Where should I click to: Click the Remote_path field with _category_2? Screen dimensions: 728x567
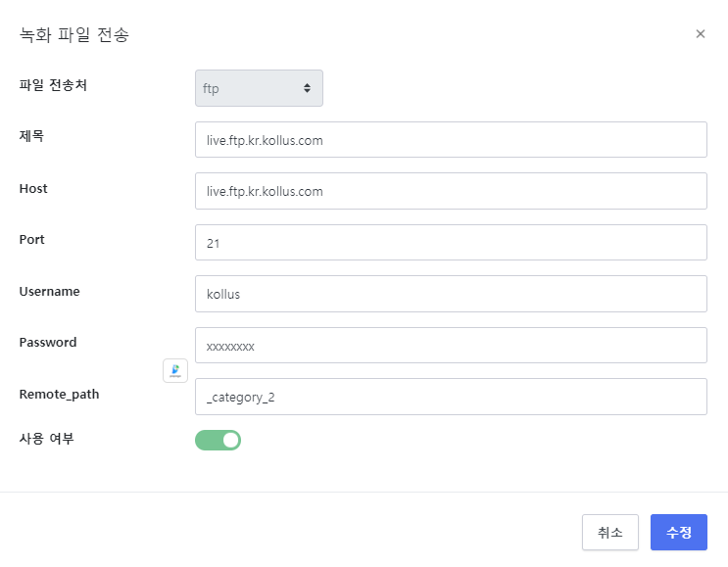(451, 397)
